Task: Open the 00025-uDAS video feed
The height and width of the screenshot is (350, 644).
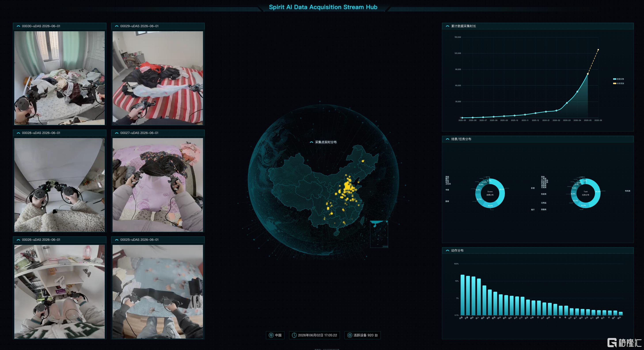Action: point(158,292)
